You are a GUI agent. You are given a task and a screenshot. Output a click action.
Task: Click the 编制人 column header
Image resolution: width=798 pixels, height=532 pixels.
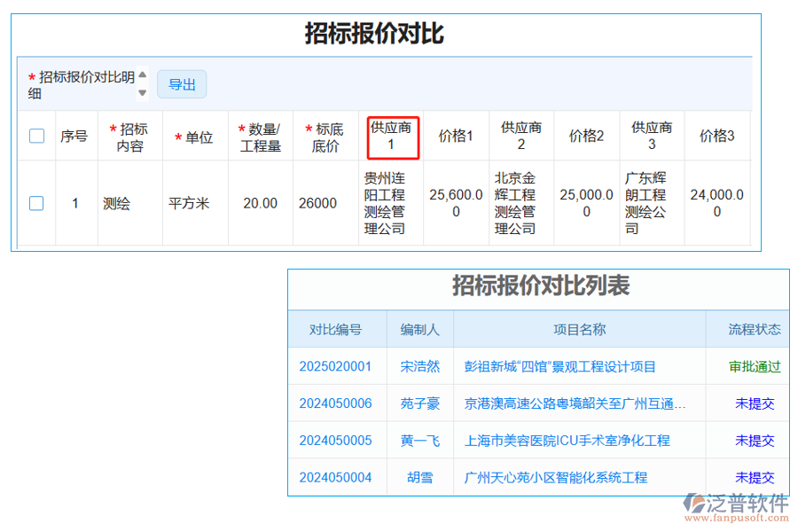419,328
